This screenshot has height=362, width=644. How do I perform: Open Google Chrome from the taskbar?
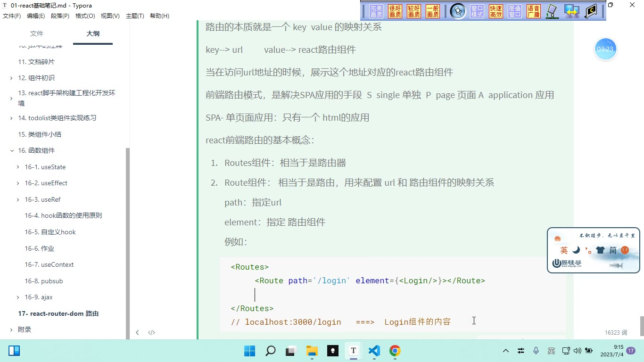click(395, 351)
